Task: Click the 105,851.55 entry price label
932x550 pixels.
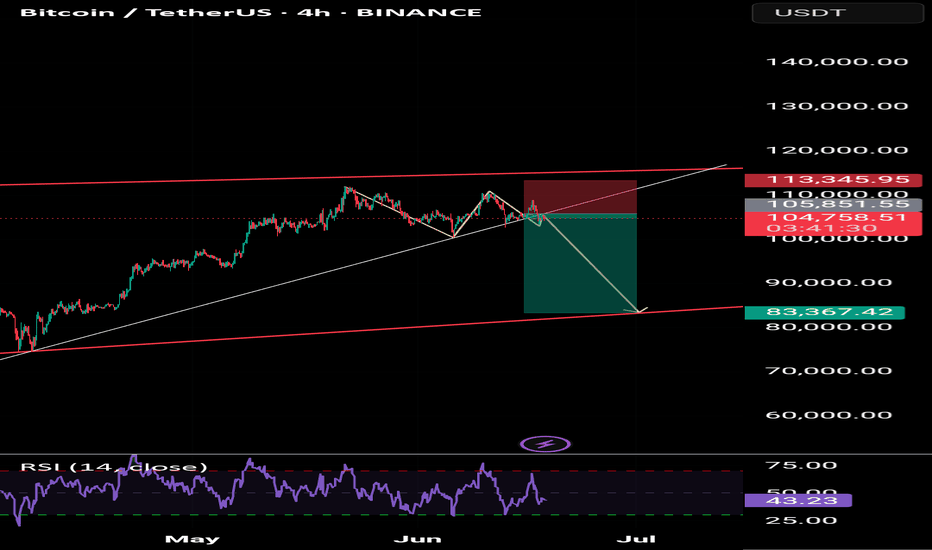Action: point(833,205)
